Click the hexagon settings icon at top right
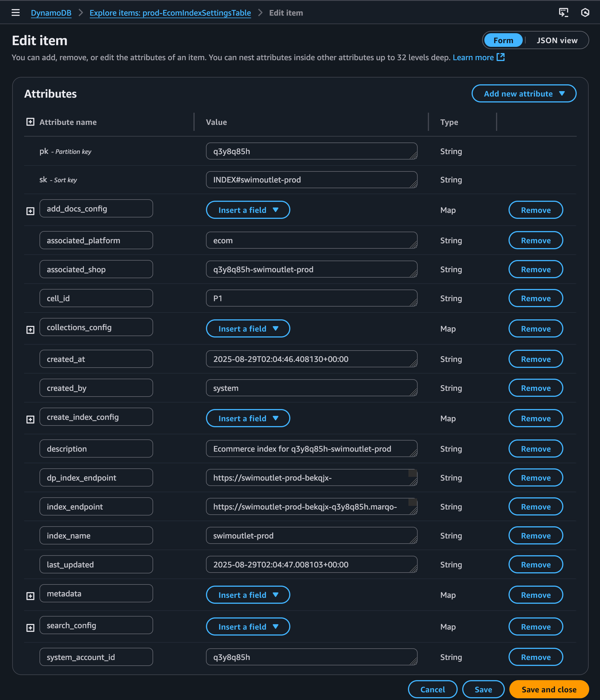Image resolution: width=600 pixels, height=700 pixels. (x=585, y=12)
